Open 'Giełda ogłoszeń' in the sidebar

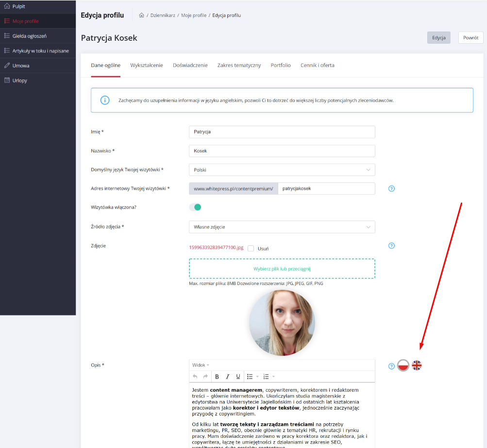point(30,36)
